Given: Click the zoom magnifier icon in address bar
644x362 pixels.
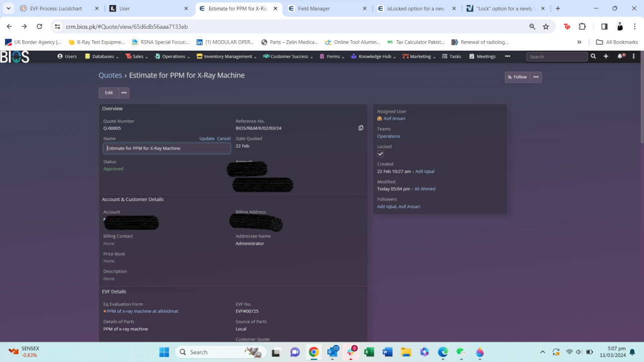Looking at the screenshot, I should pos(532,26).
